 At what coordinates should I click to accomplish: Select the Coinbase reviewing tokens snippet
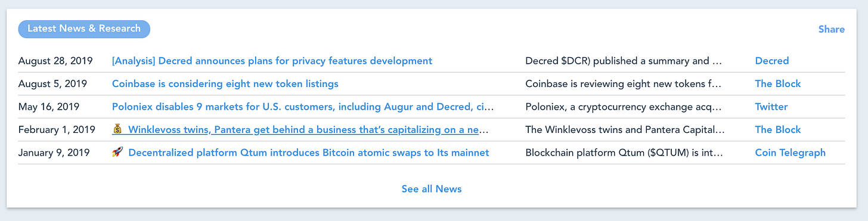pos(624,84)
